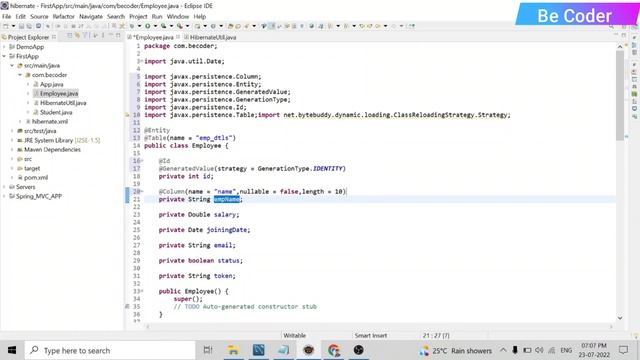The width and height of the screenshot is (640, 360).
Task: Click the Debug bug toolbar icon
Action: coord(132,26)
